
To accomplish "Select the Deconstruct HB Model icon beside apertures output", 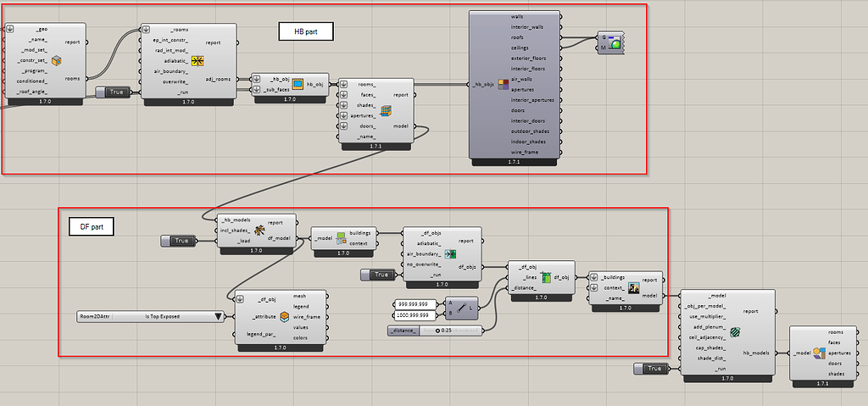I will [x=820, y=353].
